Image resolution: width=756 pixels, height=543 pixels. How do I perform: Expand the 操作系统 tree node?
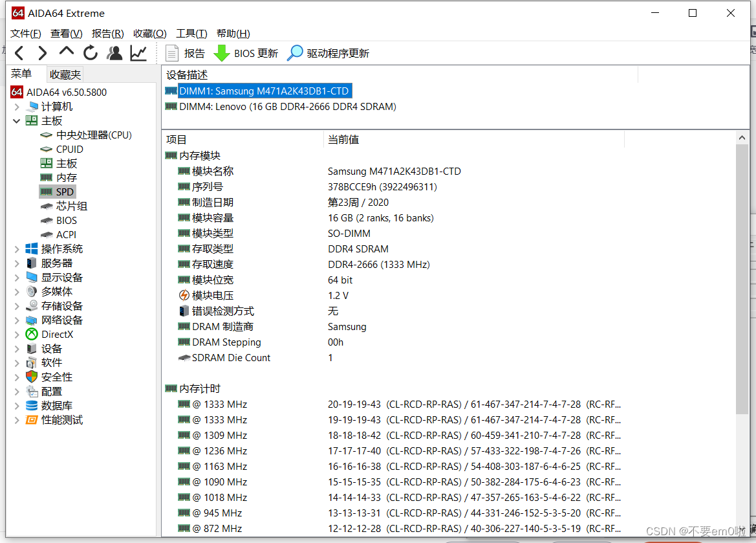[x=17, y=249]
